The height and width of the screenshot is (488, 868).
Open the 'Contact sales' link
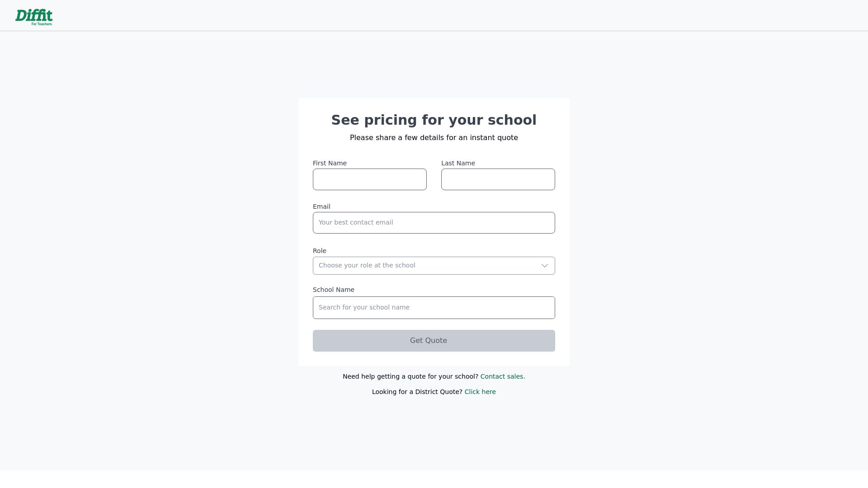pos(502,376)
